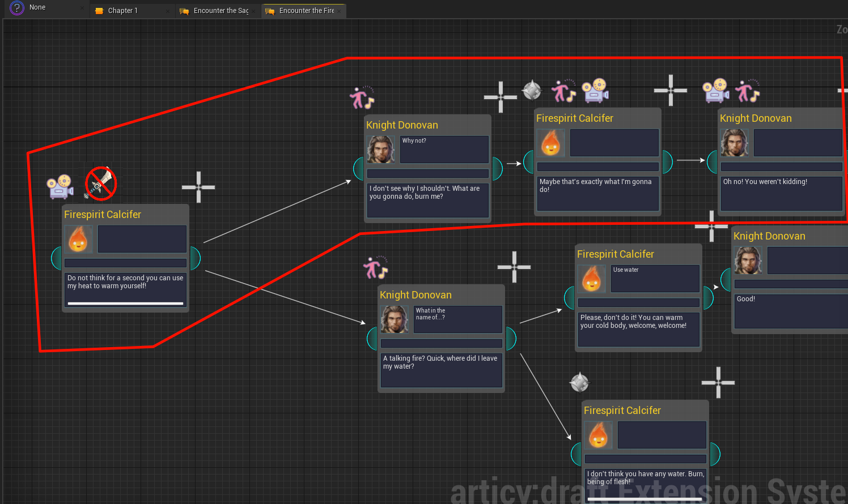Click the dancing figure icon above the 'Why not?' node

click(362, 97)
